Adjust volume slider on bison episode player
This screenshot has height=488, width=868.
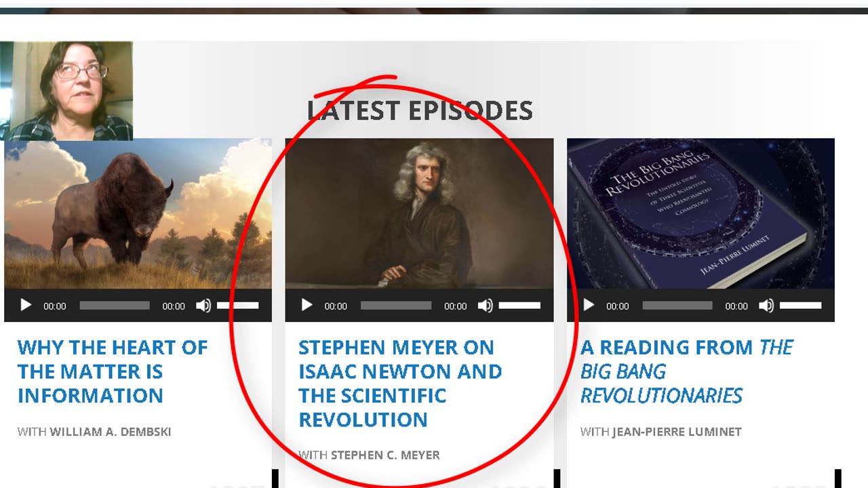point(237,306)
